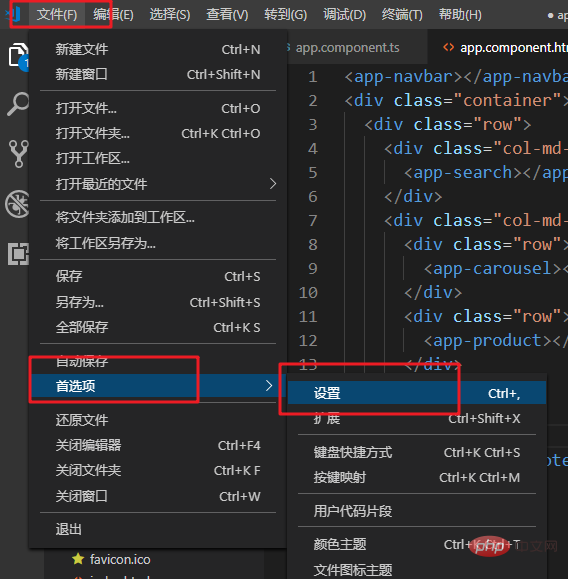Open Source Control icon in activity bar
Viewport: 568px width, 579px height.
click(18, 154)
